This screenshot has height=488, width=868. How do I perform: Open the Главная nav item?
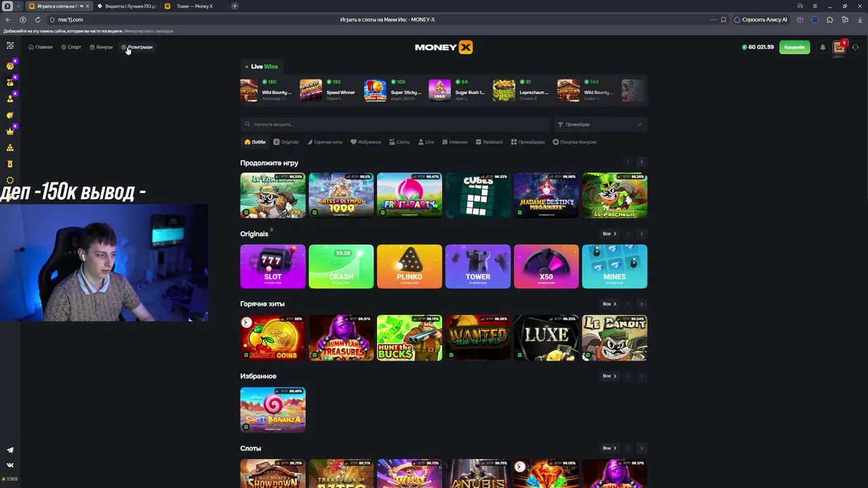coord(41,47)
